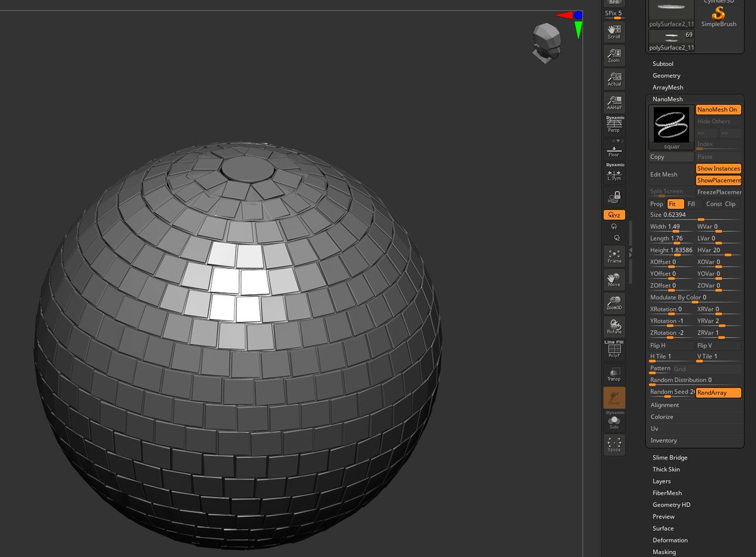Image resolution: width=756 pixels, height=557 pixels.
Task: Toggle RandArray button
Action: coord(718,393)
